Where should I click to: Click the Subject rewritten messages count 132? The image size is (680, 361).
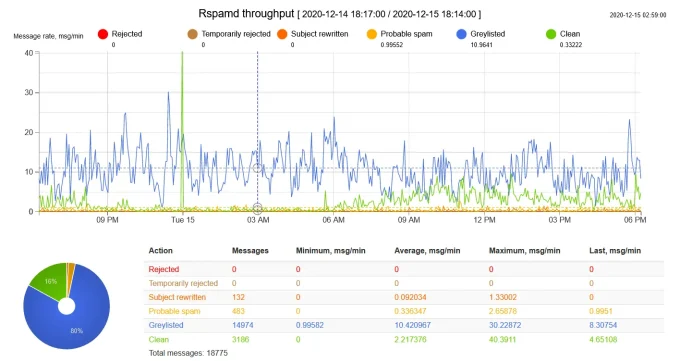pyautogui.click(x=238, y=297)
